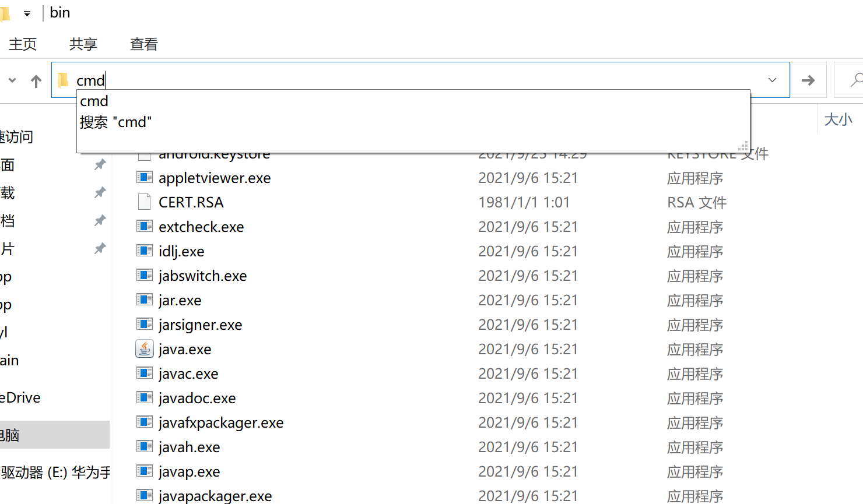
Task: Select the javafxpackager.exe file name
Action: [221, 423]
